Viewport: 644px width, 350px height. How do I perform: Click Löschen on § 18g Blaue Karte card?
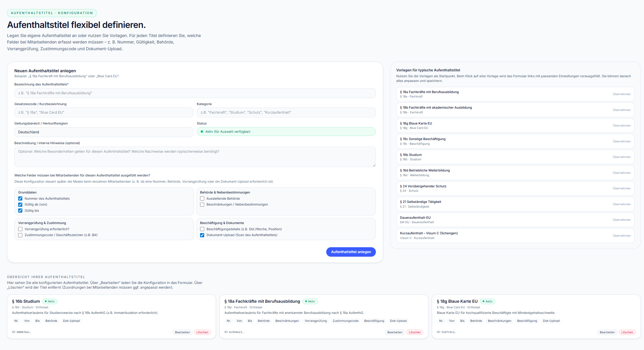click(x=627, y=332)
